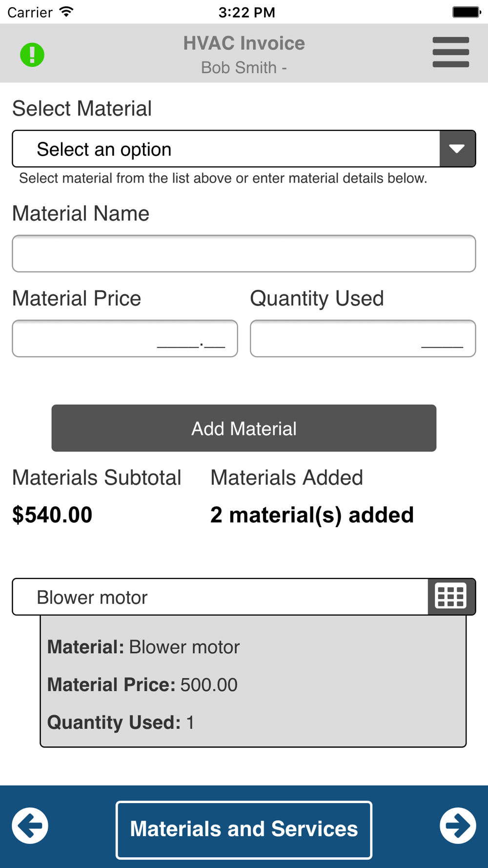Tap the 3:22 PM status bar clock
The image size is (488, 868).
click(x=246, y=12)
